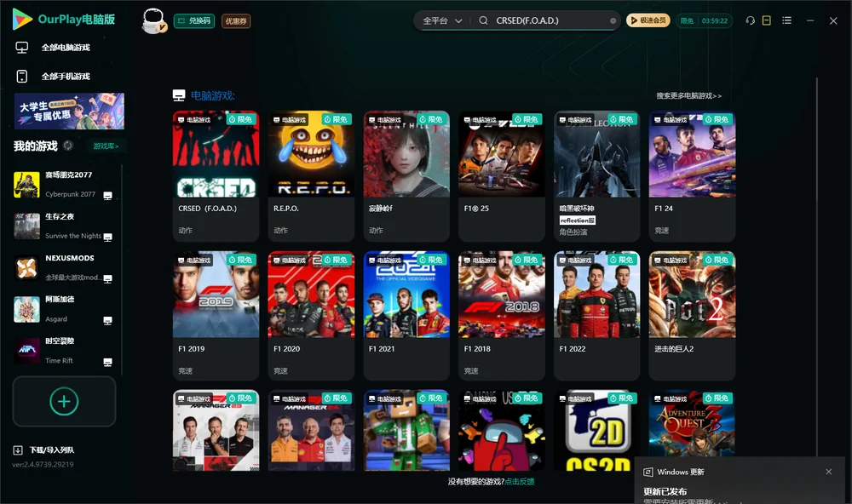
Task: Select the 阿斯加德 Asgard game icon
Action: pyautogui.click(x=26, y=310)
